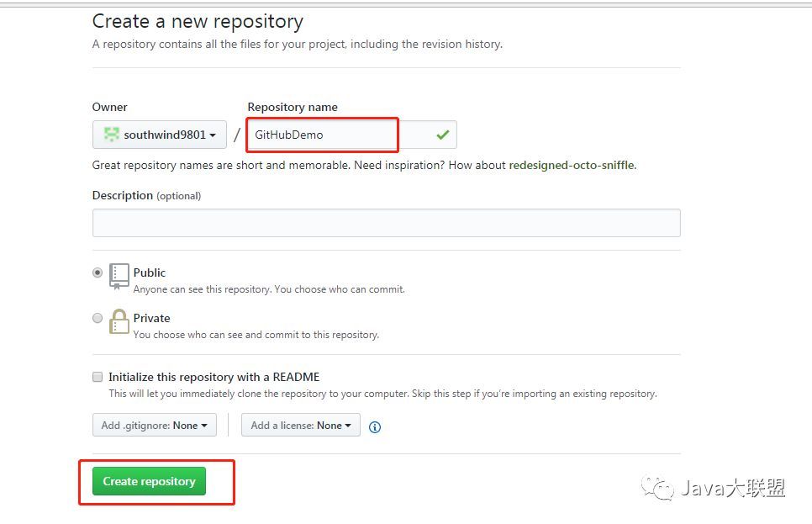Click 'You choose who can see and commit' text

tap(256, 335)
